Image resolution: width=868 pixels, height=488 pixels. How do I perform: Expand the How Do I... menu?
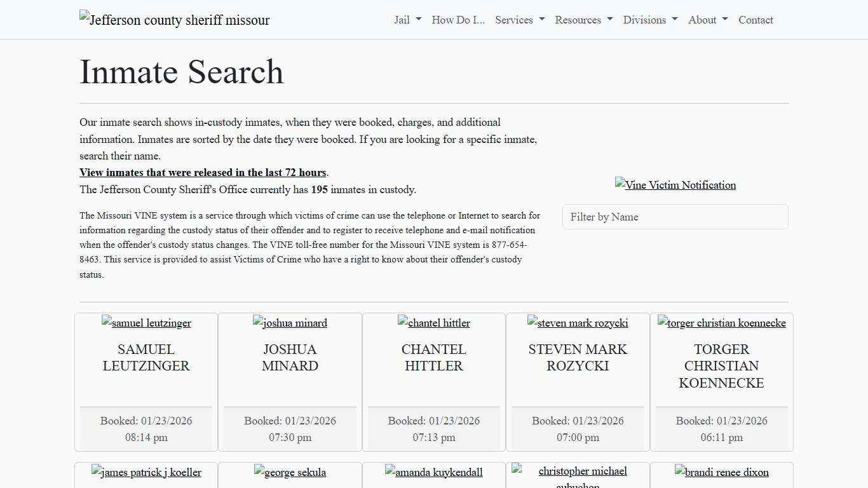[x=458, y=20]
